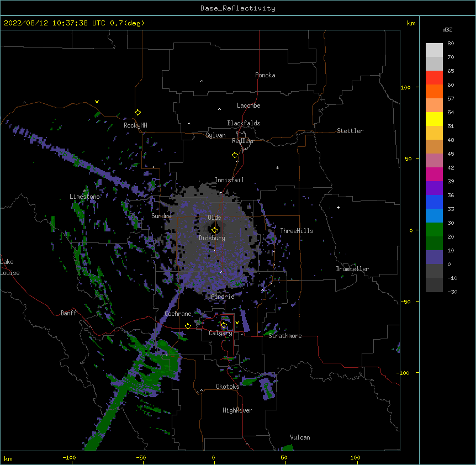Viewport: 476px width, 465px height.
Task: Click the white plus marker northwest of Drumheller
Action: (338, 207)
